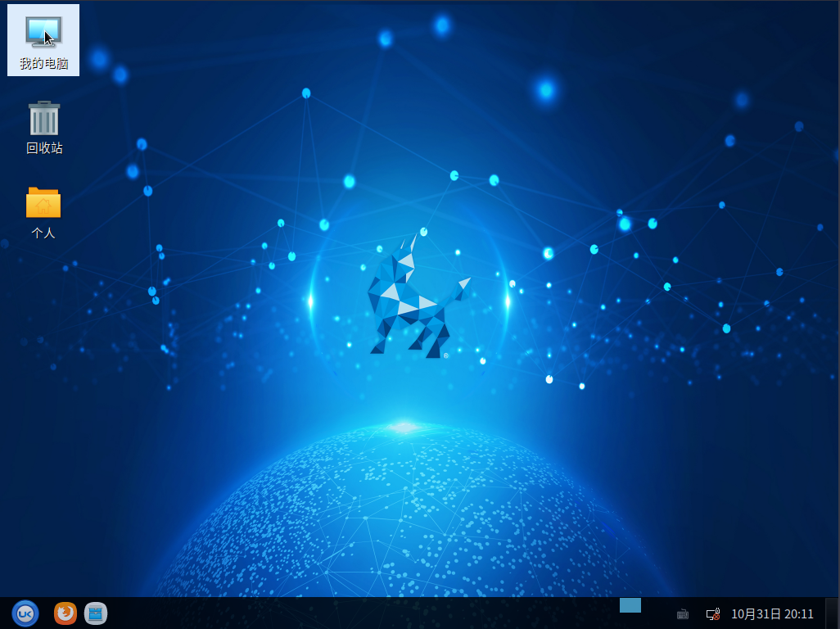The width and height of the screenshot is (840, 629).
Task: Click empty desktop area below 个人 folder
Action: [x=43, y=328]
